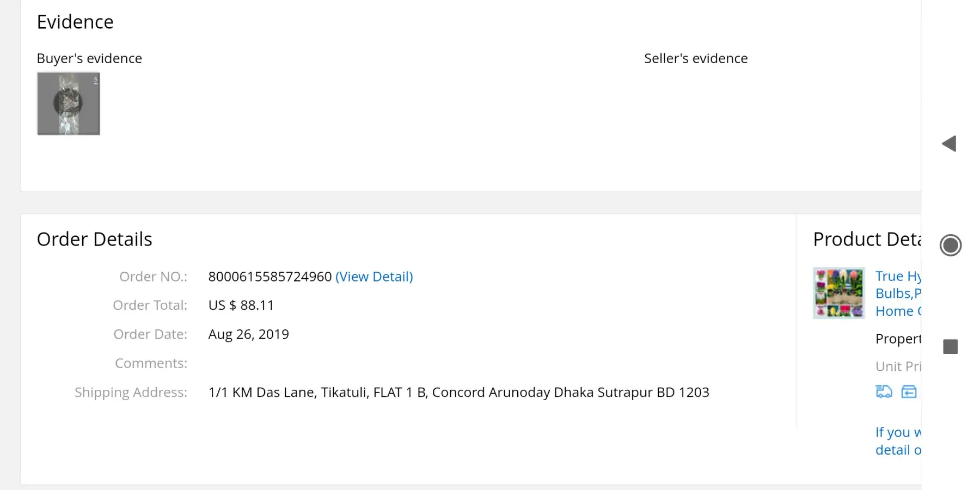This screenshot has width=980, height=490.
Task: Click the Evidence section heading
Action: click(75, 22)
